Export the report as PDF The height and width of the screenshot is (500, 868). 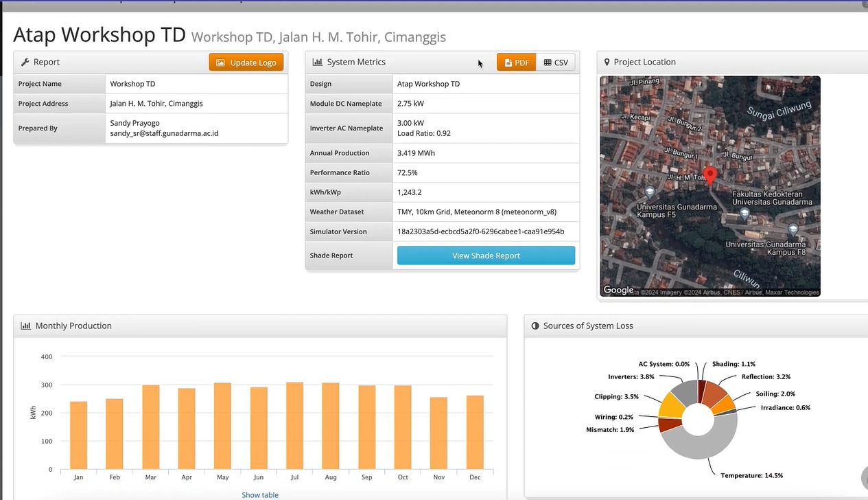pyautogui.click(x=516, y=62)
